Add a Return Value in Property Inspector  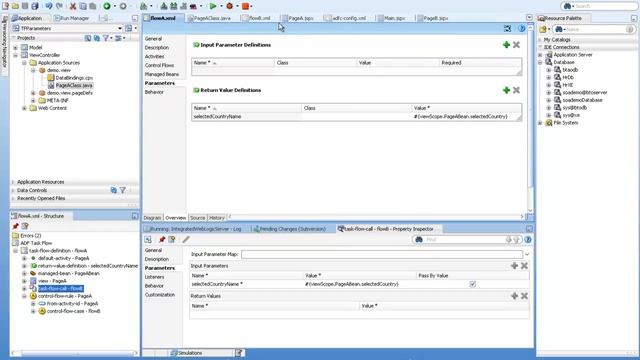click(x=514, y=296)
